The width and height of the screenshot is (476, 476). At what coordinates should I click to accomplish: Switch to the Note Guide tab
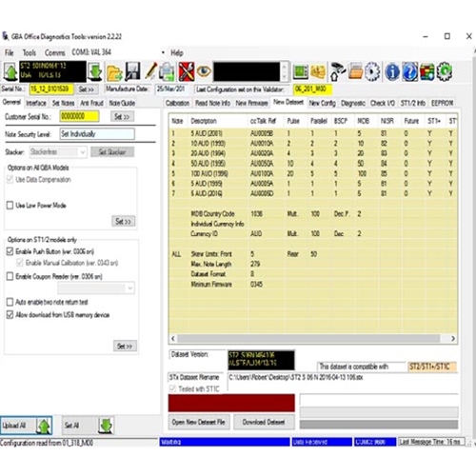122,103
